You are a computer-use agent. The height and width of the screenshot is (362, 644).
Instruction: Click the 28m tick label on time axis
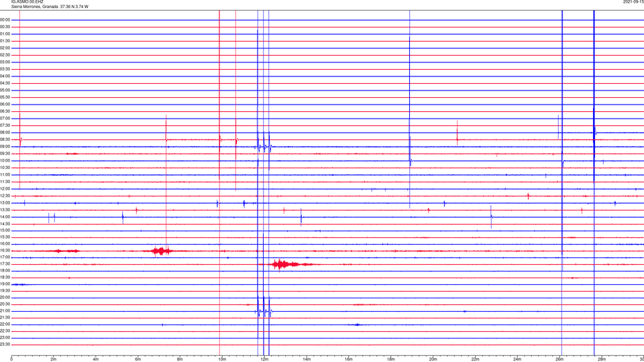tap(602, 359)
